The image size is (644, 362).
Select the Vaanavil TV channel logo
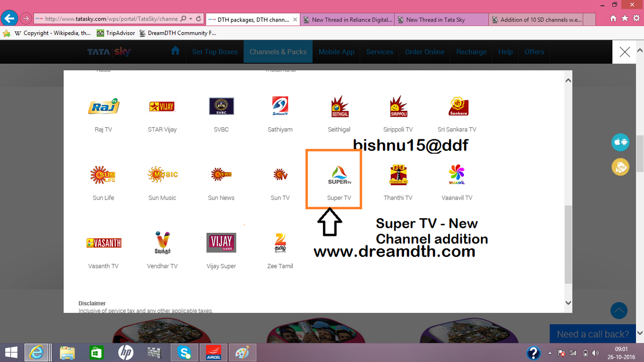[457, 174]
